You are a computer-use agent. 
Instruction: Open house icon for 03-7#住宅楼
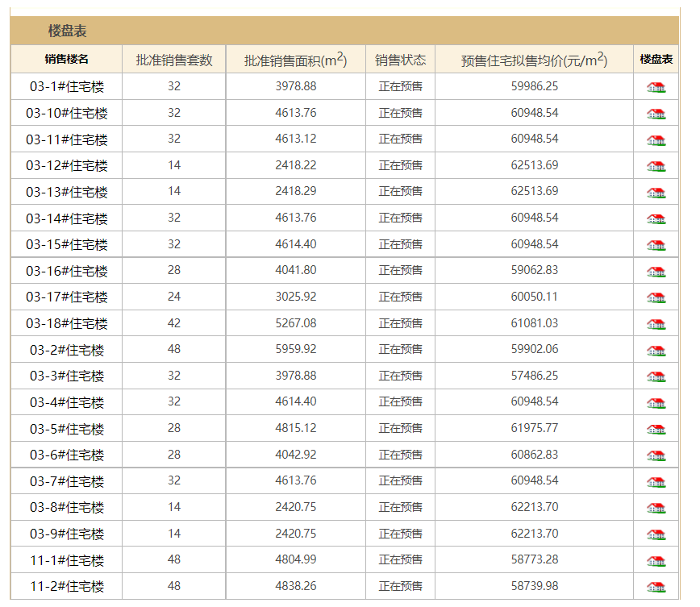click(x=656, y=481)
